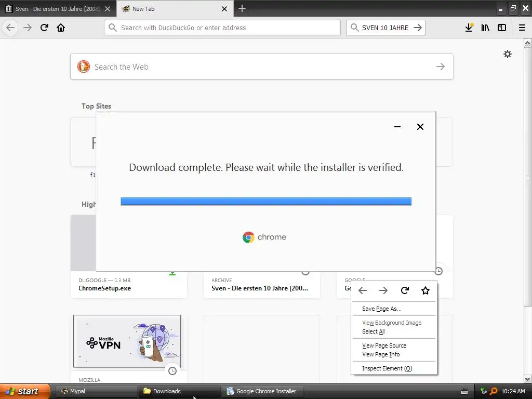Reload the page from the toolbar
532x399 pixels.
point(44,28)
